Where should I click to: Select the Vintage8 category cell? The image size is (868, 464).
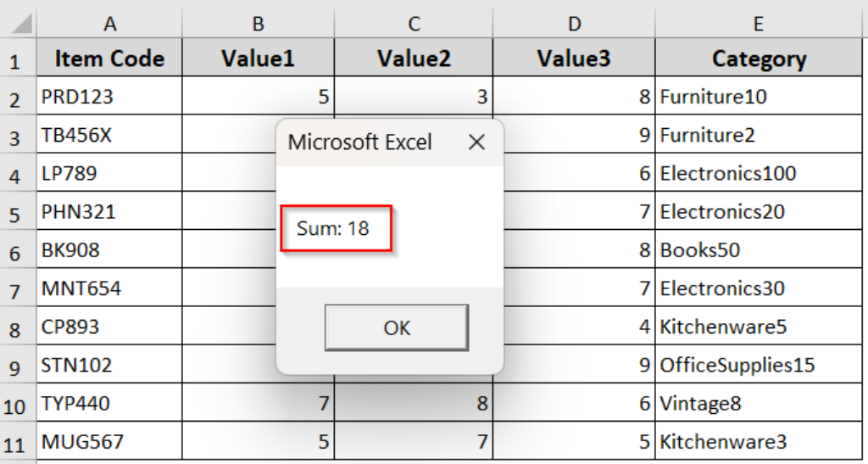click(758, 404)
